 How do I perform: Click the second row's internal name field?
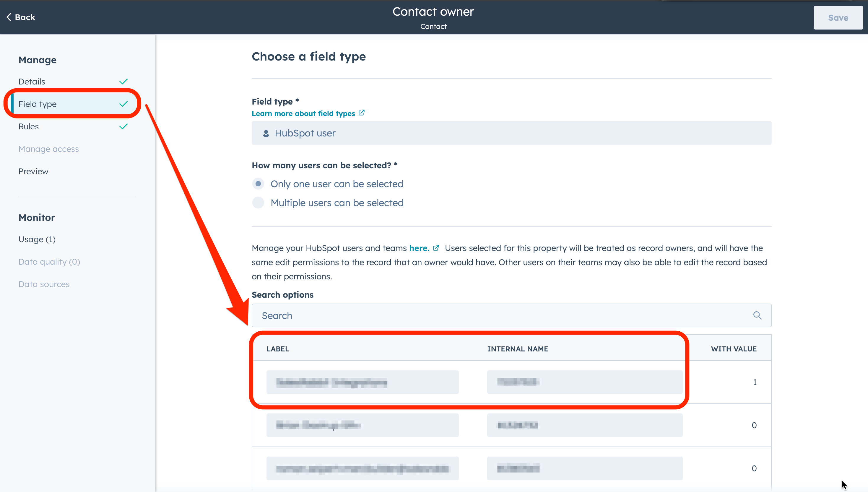(584, 425)
